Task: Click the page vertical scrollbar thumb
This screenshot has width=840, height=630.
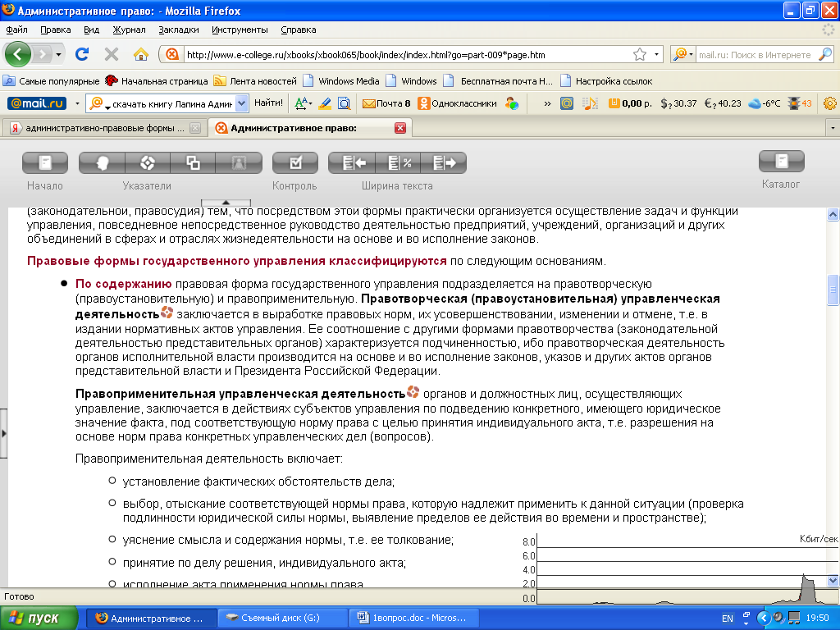Action: tap(833, 290)
